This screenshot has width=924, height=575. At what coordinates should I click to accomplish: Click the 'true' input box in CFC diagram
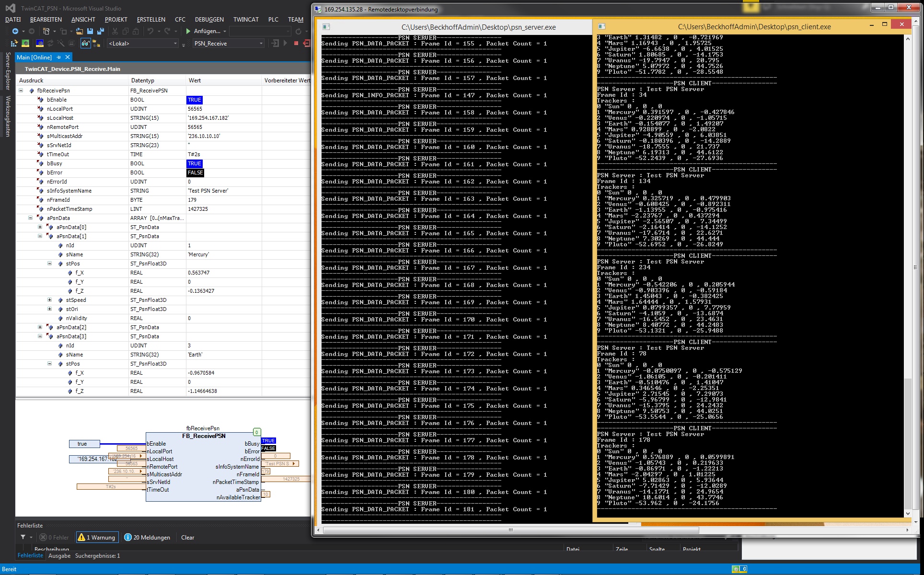click(84, 444)
